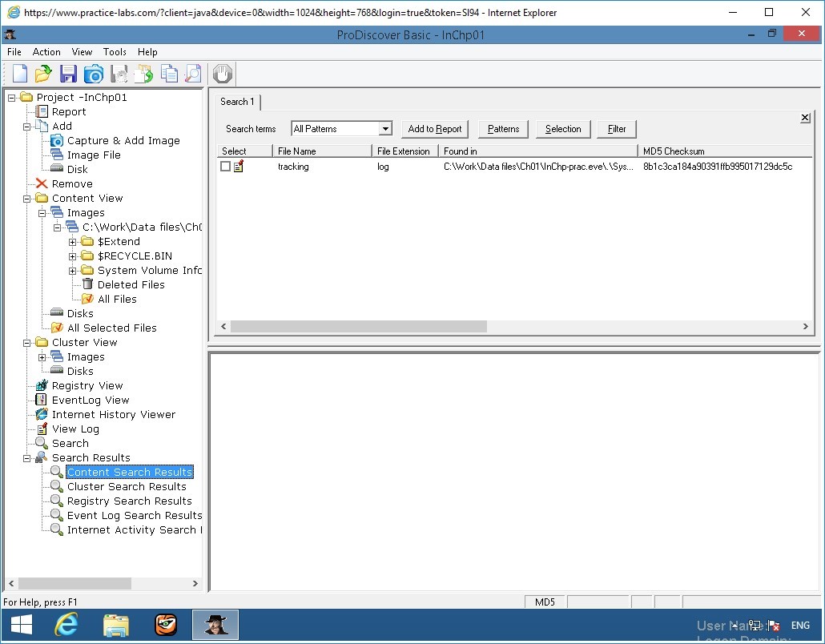Expand the System Volume Information folder
This screenshot has height=644, width=825.
(73, 271)
